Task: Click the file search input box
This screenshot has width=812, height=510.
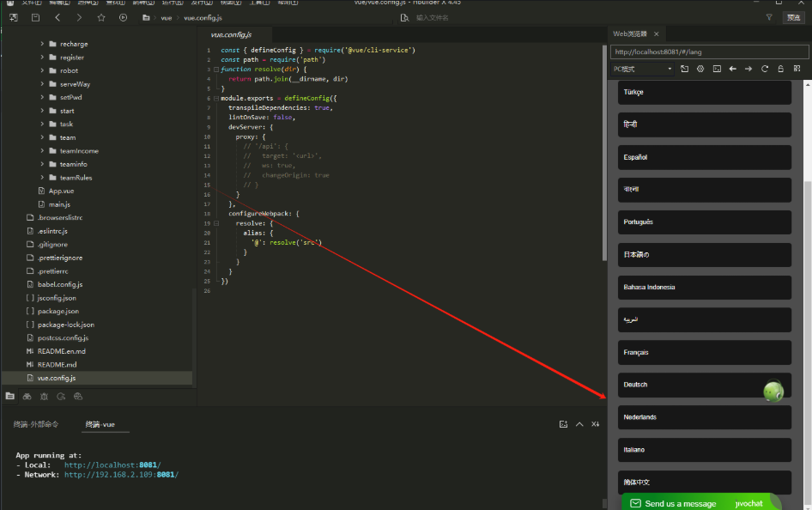Action: coord(580,18)
